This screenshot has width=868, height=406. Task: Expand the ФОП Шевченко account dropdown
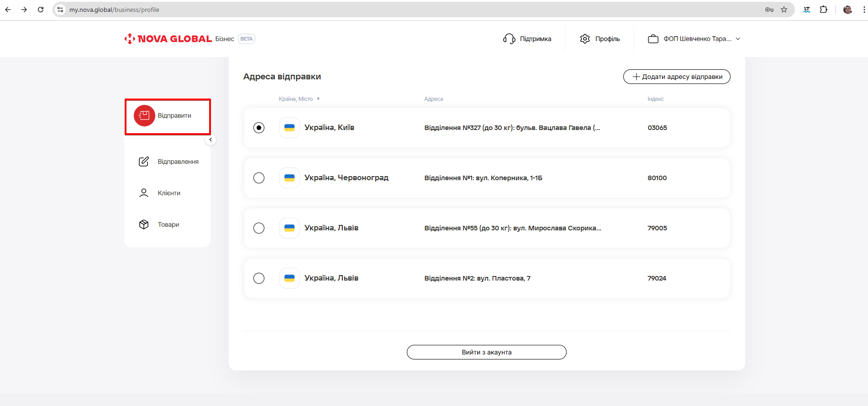click(x=738, y=39)
